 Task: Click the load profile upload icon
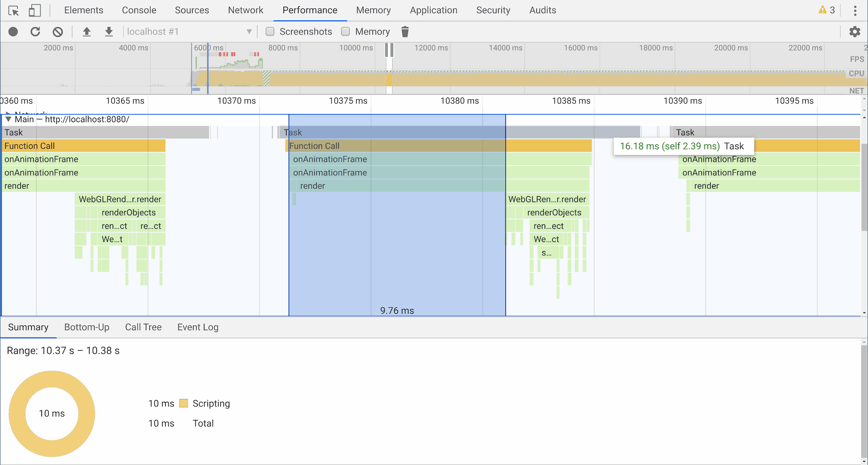point(86,32)
